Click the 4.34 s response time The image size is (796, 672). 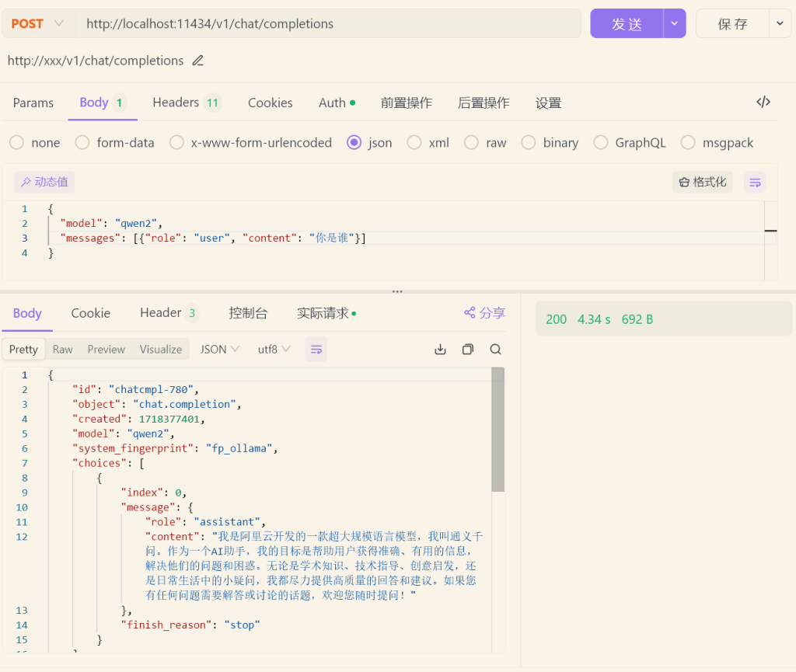594,319
